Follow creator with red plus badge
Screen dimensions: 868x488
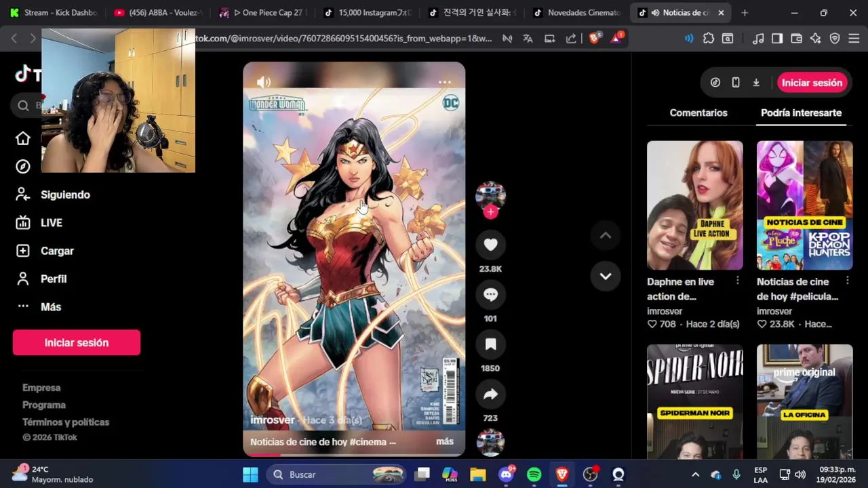pos(490,212)
